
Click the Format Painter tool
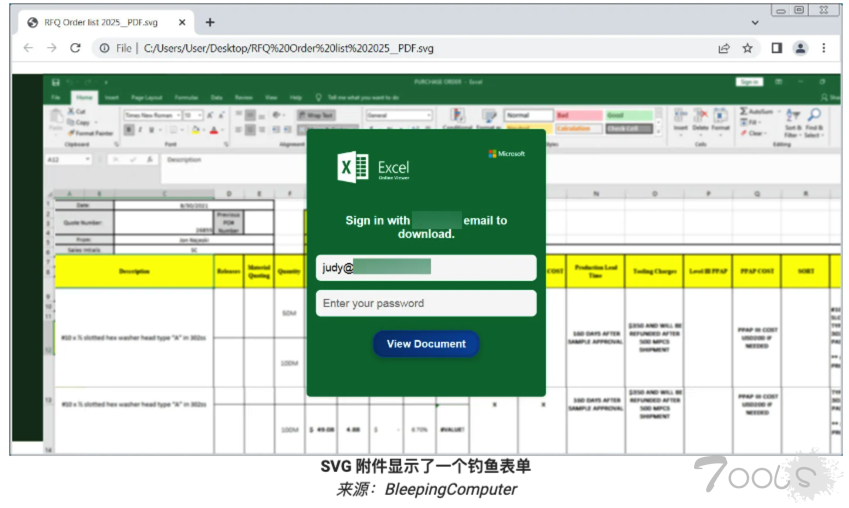(x=90, y=133)
